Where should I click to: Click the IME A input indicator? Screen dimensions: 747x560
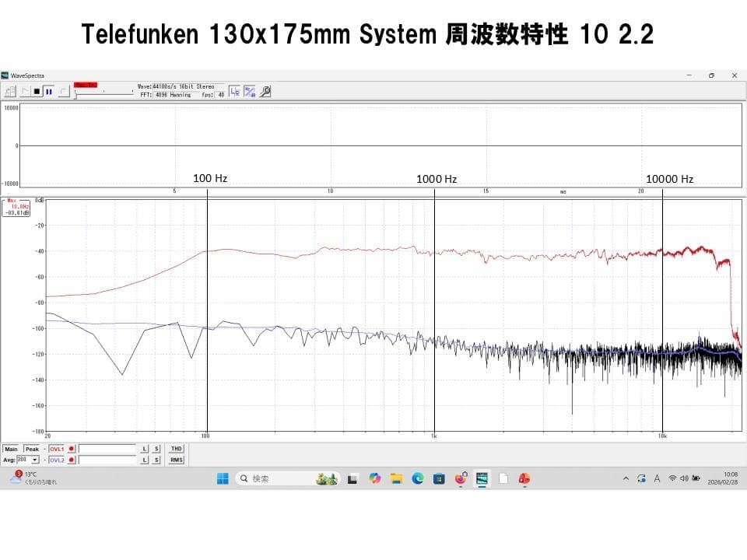[657, 478]
